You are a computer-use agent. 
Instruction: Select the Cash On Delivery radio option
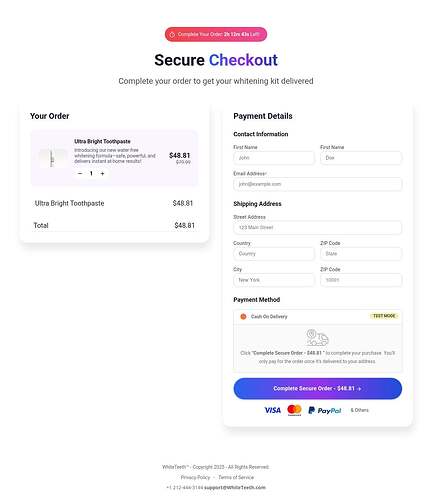243,317
